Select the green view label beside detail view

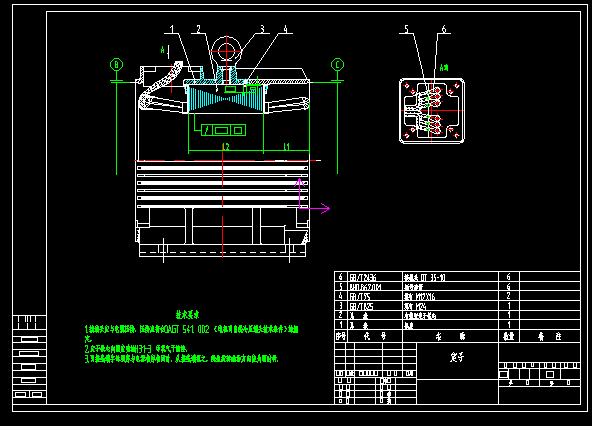click(444, 68)
